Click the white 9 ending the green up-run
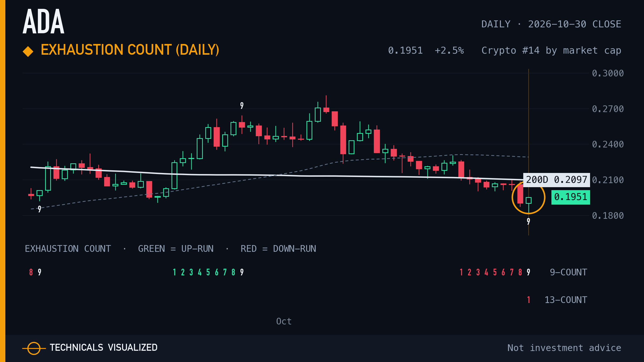This screenshot has height=362, width=644. [x=242, y=272]
